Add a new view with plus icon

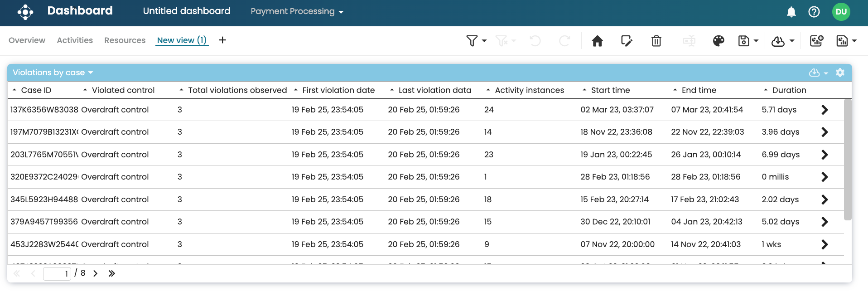222,40
